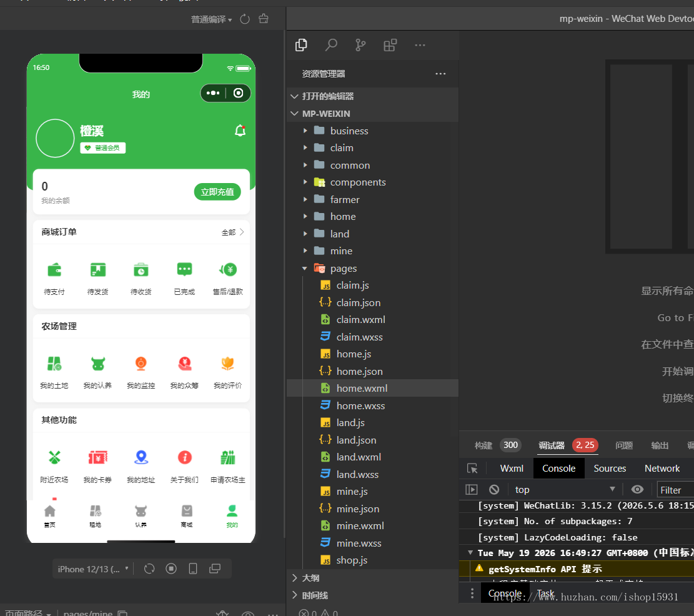Toggle the console sidebar panel icon
The width and height of the screenshot is (694, 616).
[x=472, y=489]
